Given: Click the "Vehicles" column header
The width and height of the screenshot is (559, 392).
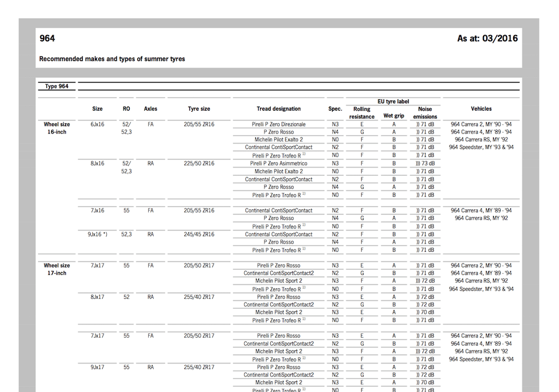Looking at the screenshot, I should tap(481, 108).
